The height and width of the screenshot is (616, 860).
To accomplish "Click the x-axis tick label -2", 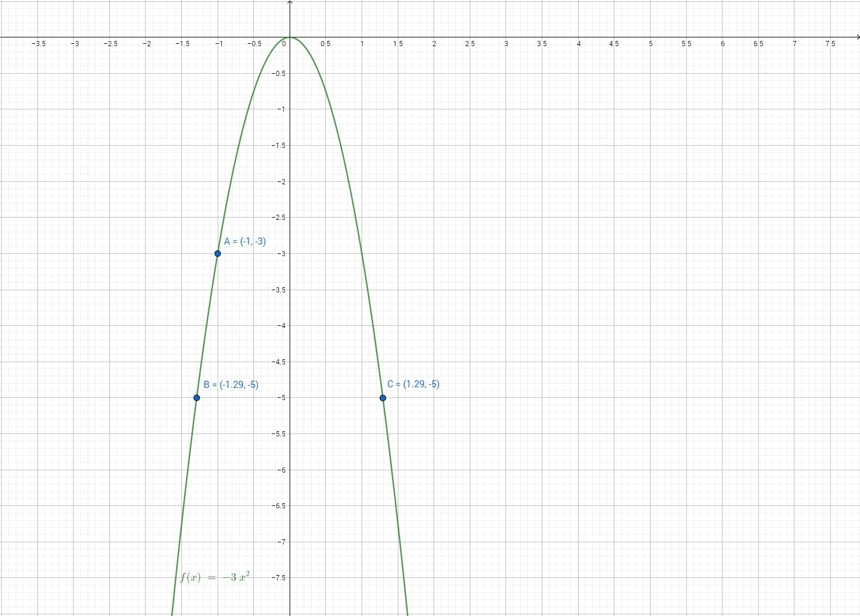I will [146, 44].
